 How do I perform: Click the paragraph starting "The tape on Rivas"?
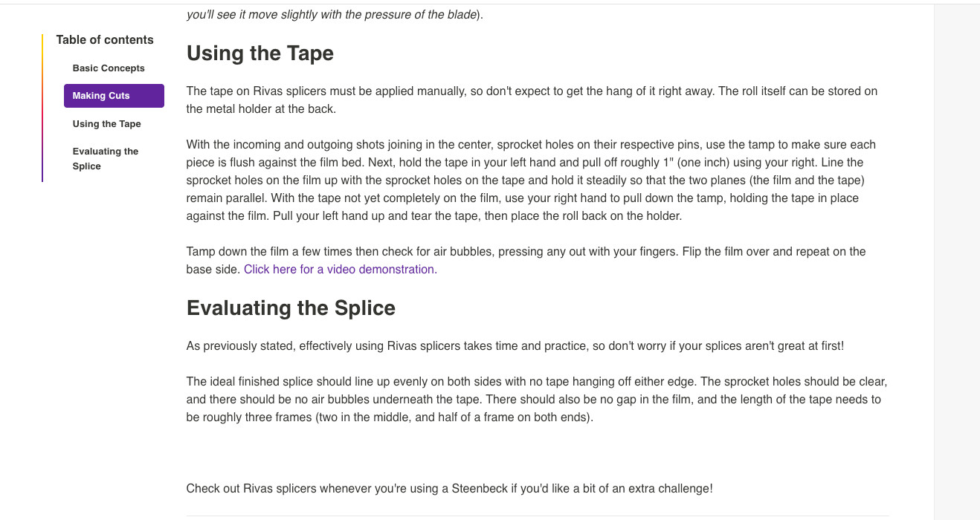pos(531,100)
